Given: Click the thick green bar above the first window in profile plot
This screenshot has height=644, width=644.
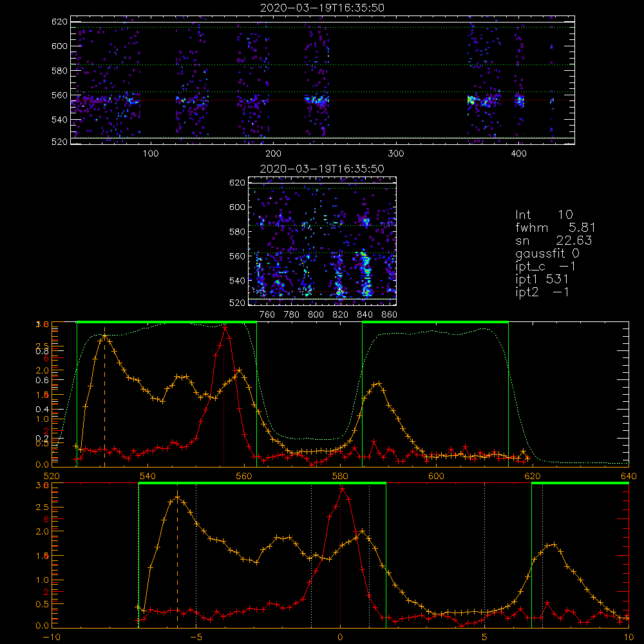Looking at the screenshot, I should point(167,322).
